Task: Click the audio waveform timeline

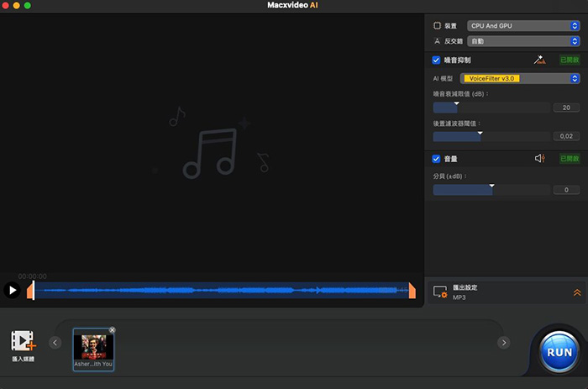Action: tap(221, 291)
